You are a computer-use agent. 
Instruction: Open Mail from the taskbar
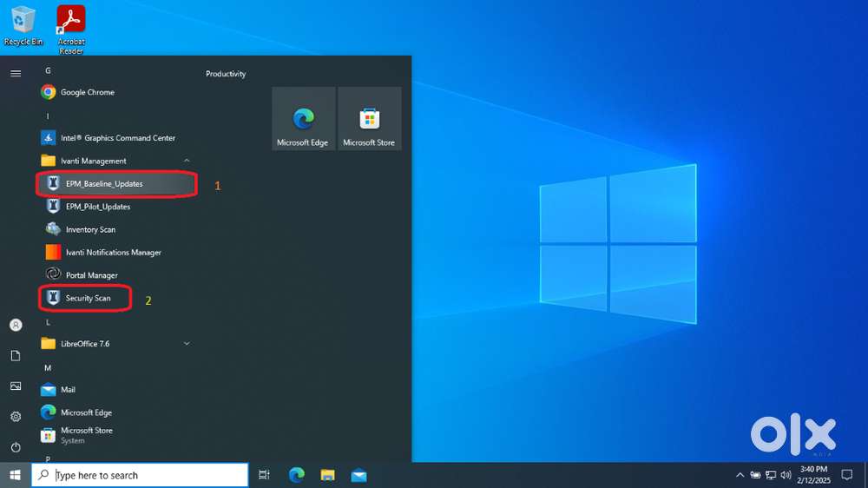(x=358, y=475)
